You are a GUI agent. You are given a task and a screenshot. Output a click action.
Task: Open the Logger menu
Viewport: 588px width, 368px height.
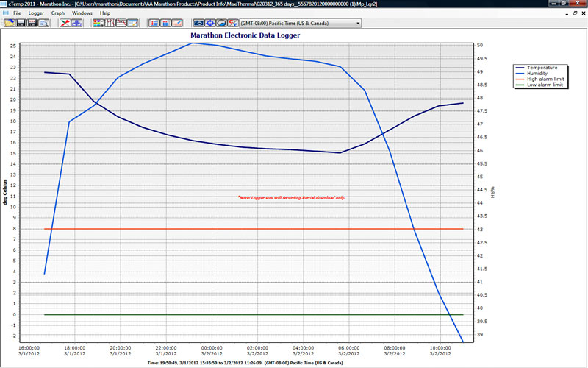point(36,13)
